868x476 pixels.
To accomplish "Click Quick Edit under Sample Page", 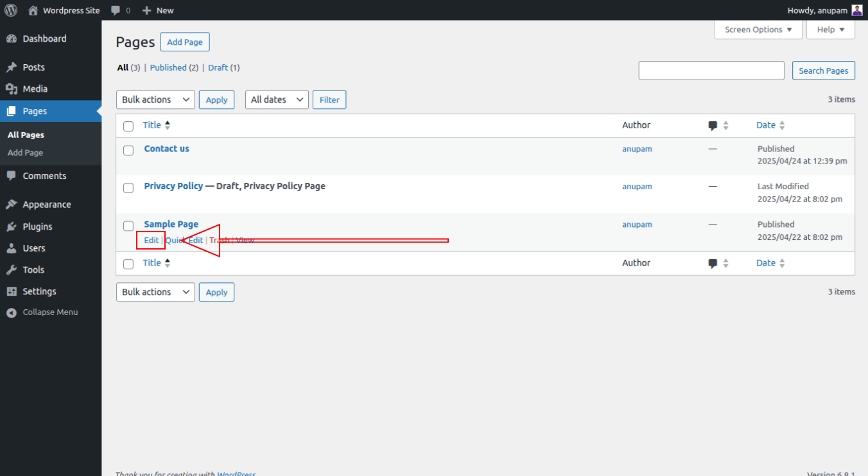I will [184, 240].
